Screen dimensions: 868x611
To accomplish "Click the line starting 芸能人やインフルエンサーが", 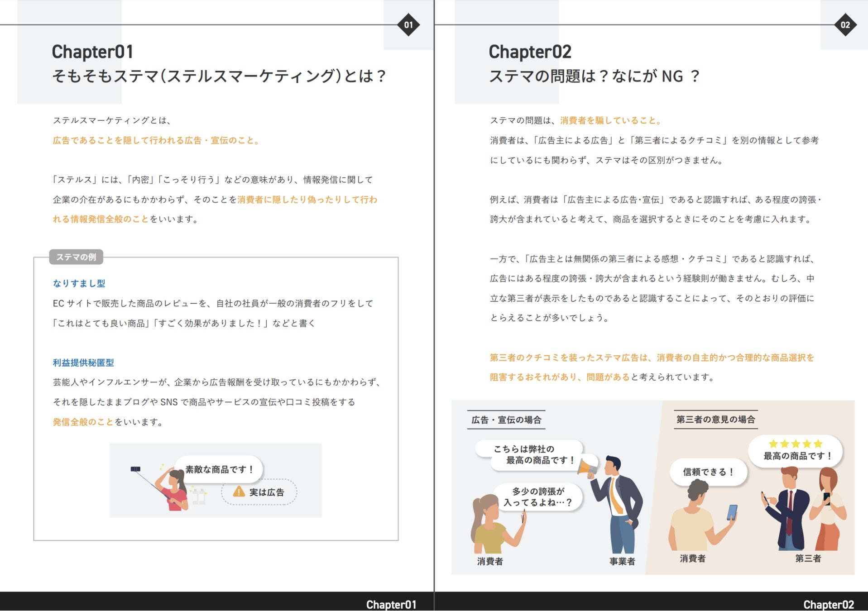I will tap(218, 382).
